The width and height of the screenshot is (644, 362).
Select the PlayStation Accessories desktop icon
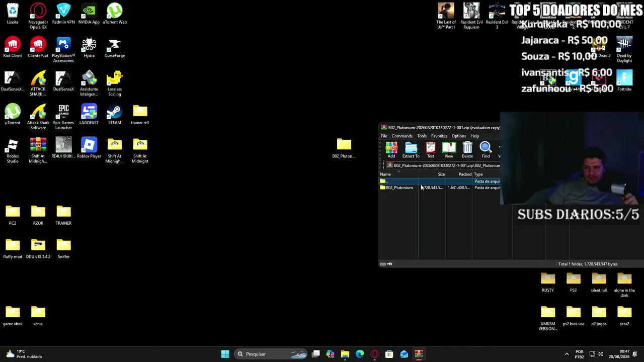coord(63,50)
